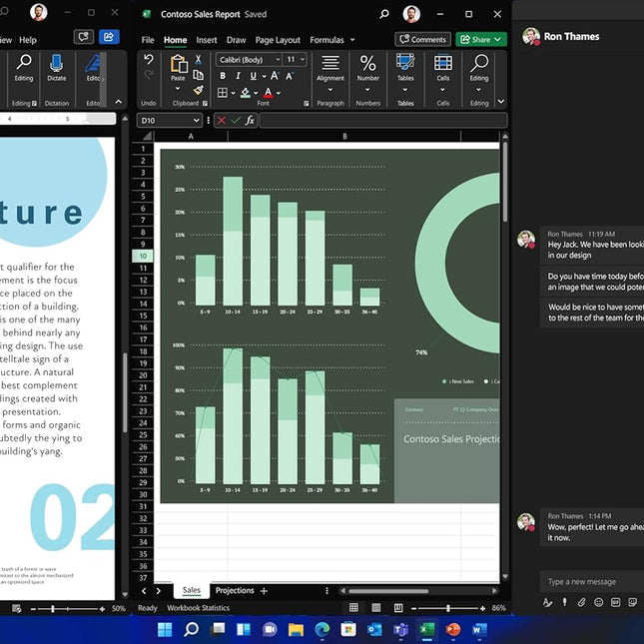Click the green Share button in Excel
This screenshot has height=644, width=644.
click(x=481, y=39)
